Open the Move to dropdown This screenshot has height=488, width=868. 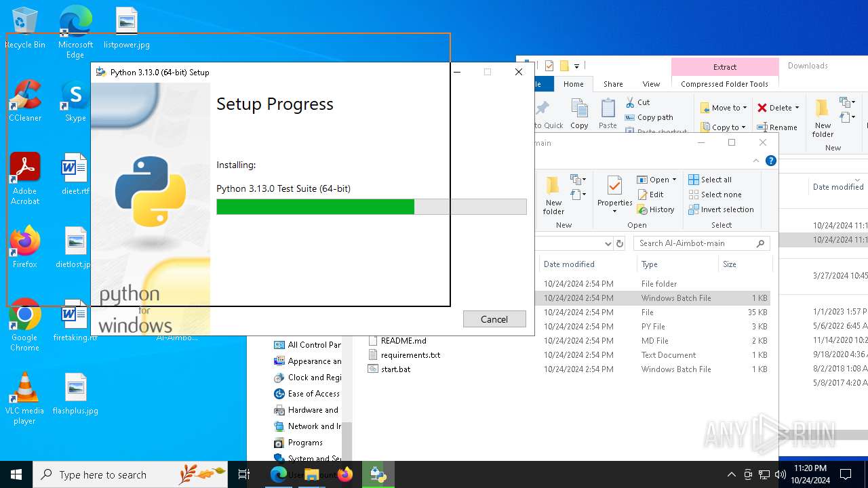[724, 108]
